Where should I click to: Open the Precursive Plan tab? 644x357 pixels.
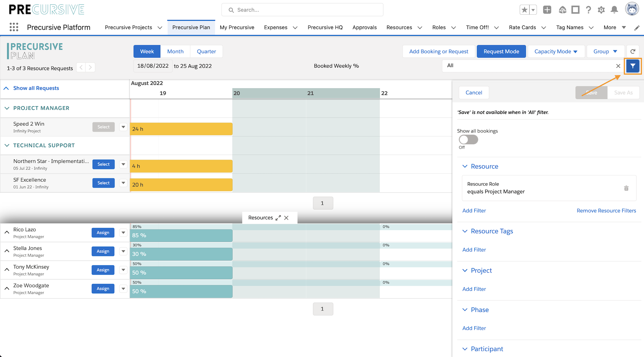point(191,28)
